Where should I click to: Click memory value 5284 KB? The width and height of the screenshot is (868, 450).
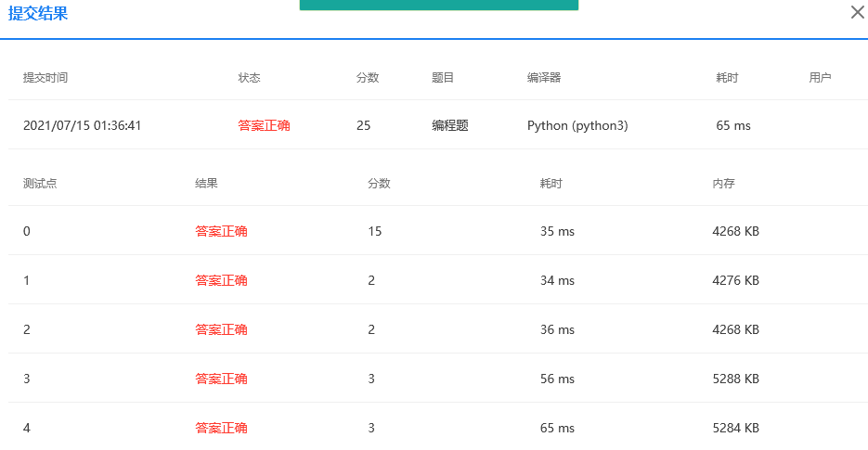coord(735,429)
